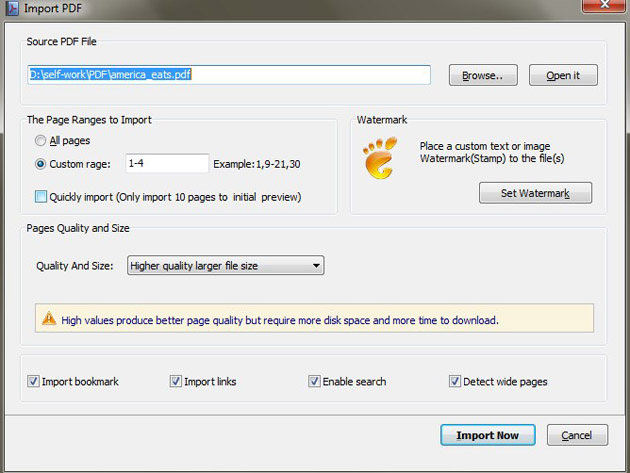Toggle the Enable search checkbox
This screenshot has height=473, width=630.
[314, 381]
